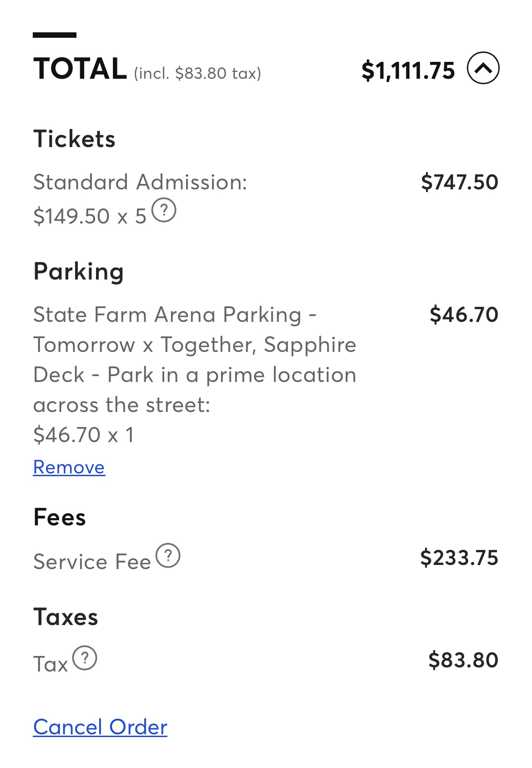
Task: Select the Tickets section heading
Action: point(75,139)
